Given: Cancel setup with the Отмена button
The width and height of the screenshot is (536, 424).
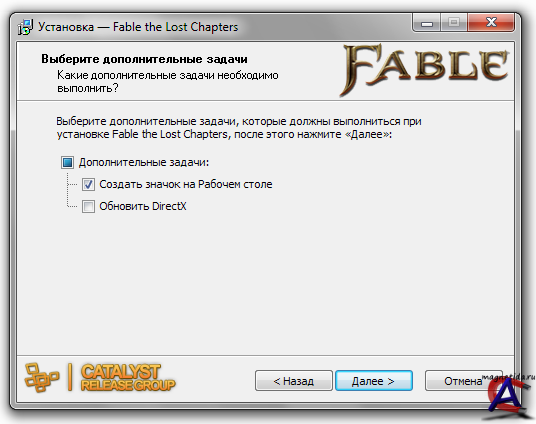Looking at the screenshot, I should [463, 381].
